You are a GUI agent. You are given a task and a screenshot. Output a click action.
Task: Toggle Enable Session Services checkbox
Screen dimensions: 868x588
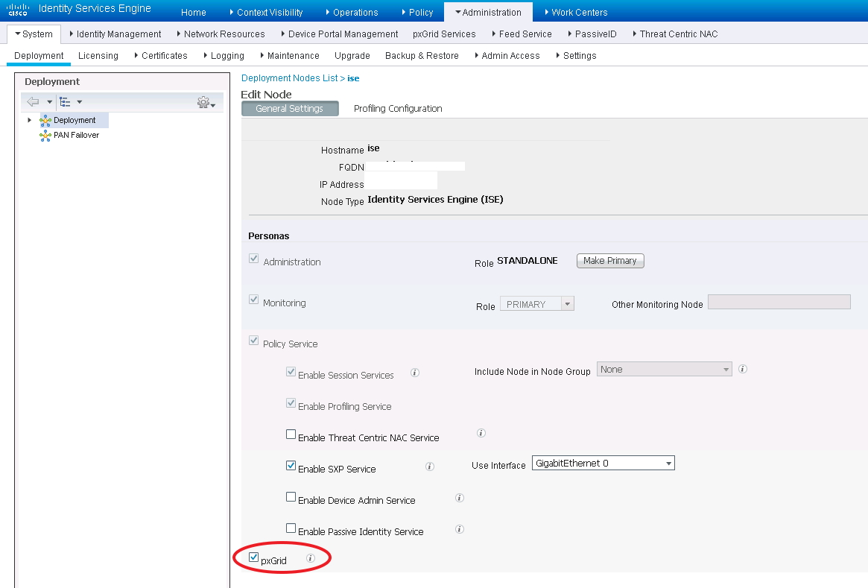click(x=291, y=372)
